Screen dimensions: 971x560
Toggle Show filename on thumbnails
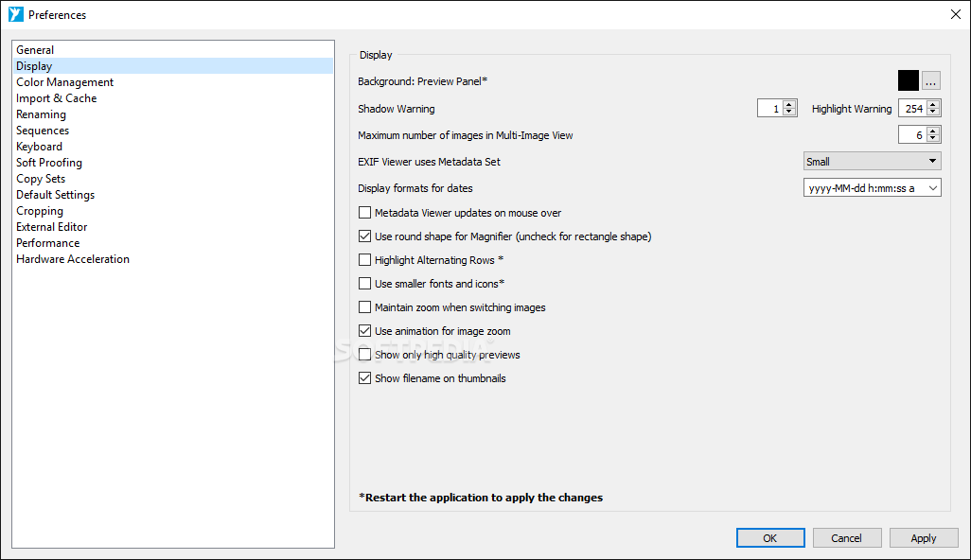click(x=364, y=378)
